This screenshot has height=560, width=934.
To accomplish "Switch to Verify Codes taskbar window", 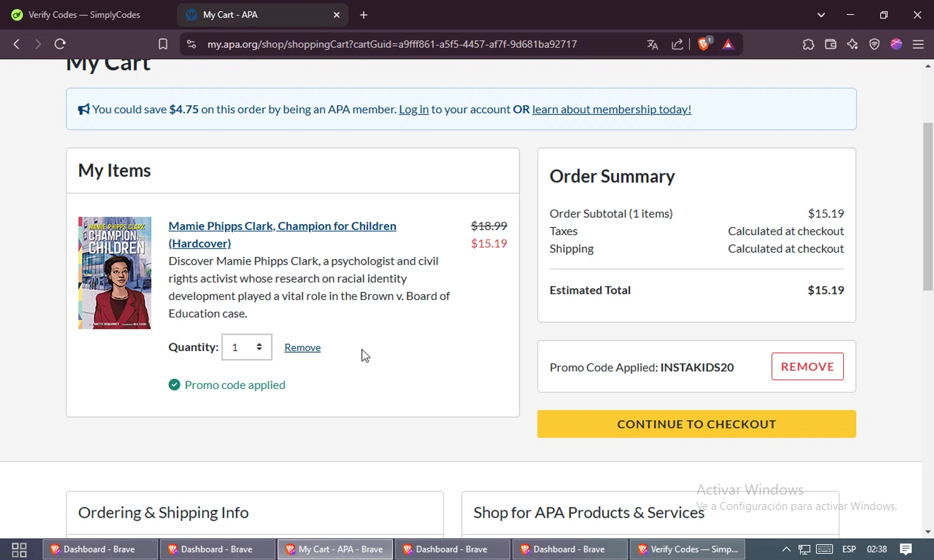I will point(687,549).
